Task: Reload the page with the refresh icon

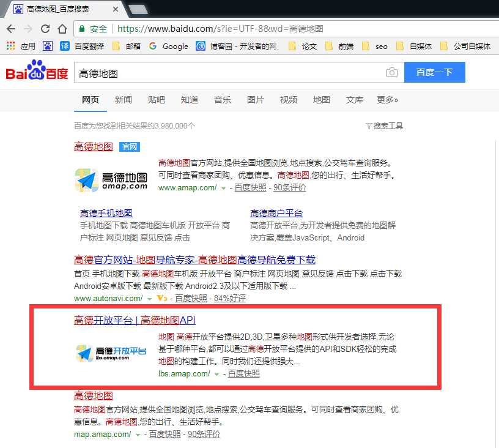Action: [45, 29]
